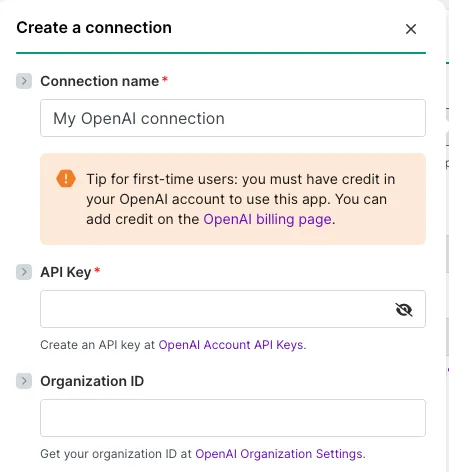
Task: Open the OpenAI Account API Keys link
Action: [231, 345]
